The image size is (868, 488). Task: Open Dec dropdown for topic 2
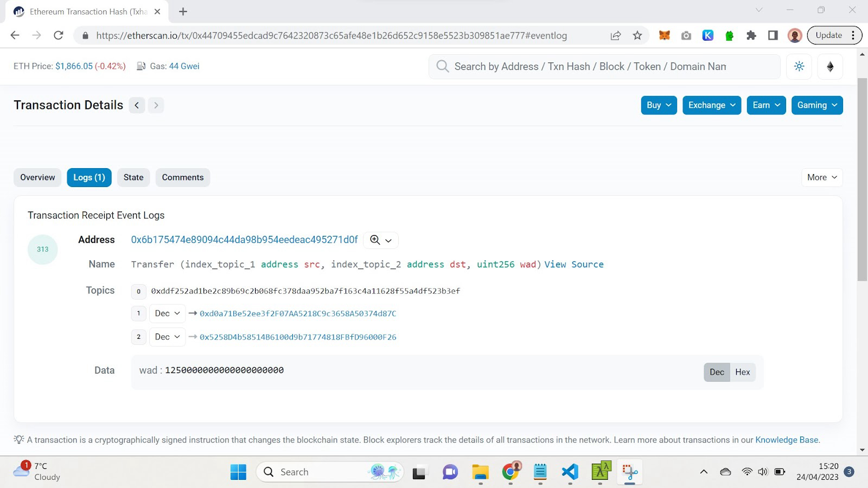pyautogui.click(x=167, y=337)
